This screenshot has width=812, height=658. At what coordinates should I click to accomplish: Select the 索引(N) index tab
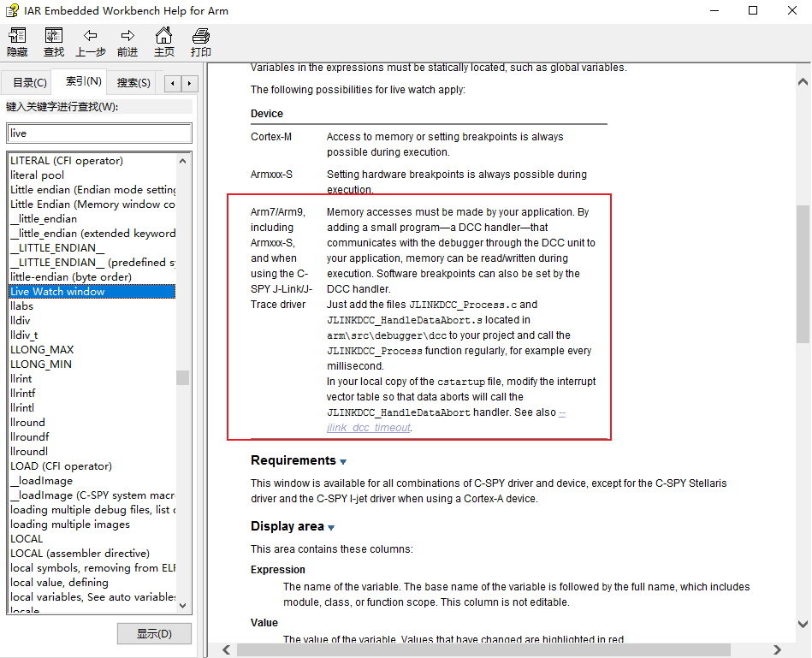(83, 81)
